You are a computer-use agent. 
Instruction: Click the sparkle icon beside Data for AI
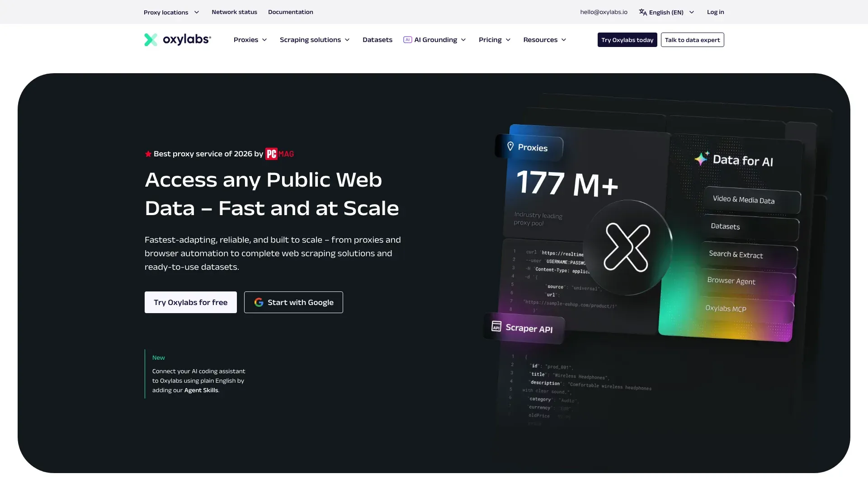[702, 158]
